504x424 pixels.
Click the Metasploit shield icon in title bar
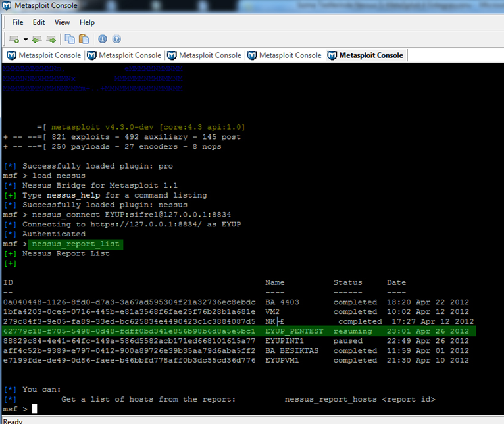tap(7, 5)
